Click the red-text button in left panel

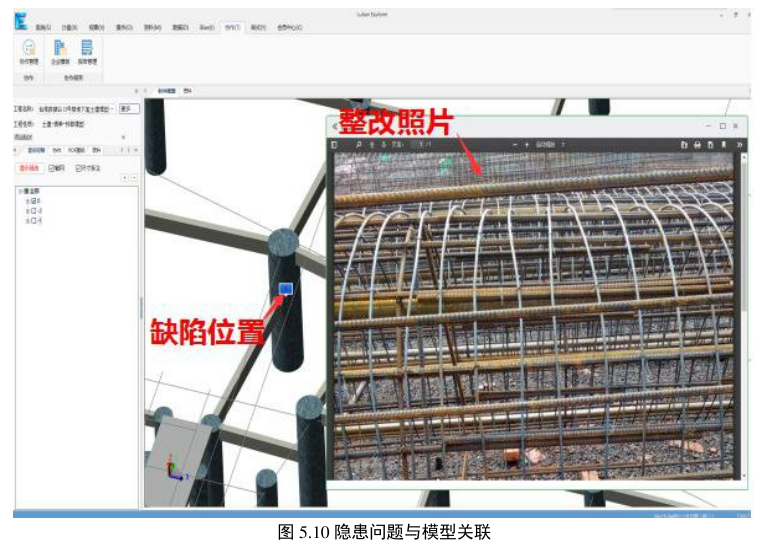click(x=29, y=168)
